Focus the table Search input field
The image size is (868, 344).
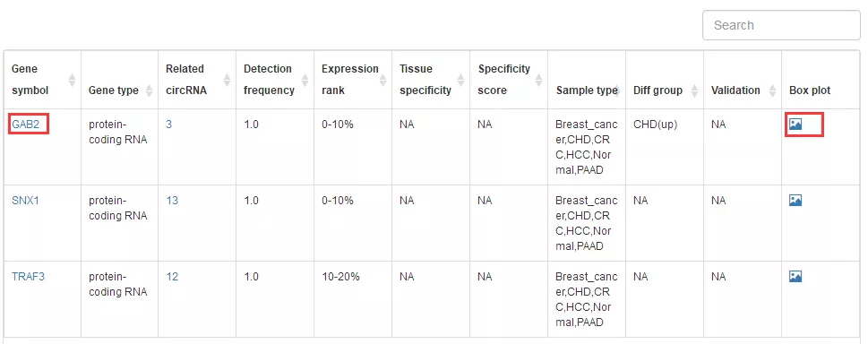pyautogui.click(x=781, y=25)
